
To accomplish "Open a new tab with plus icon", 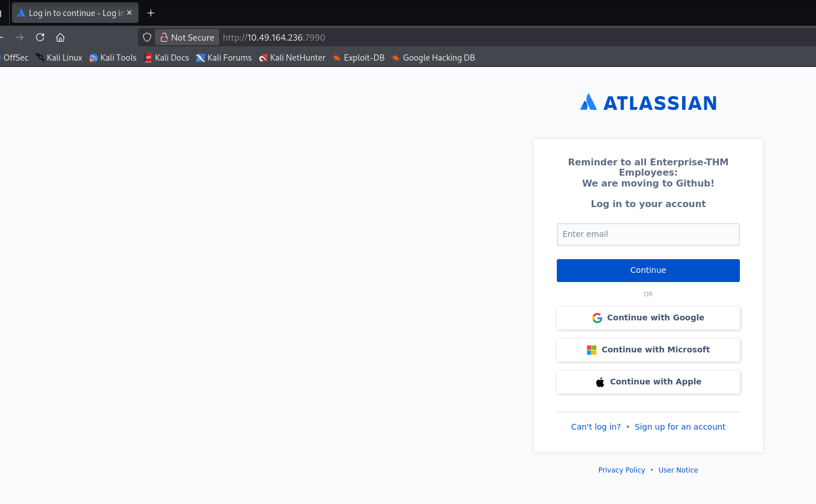I will point(151,13).
